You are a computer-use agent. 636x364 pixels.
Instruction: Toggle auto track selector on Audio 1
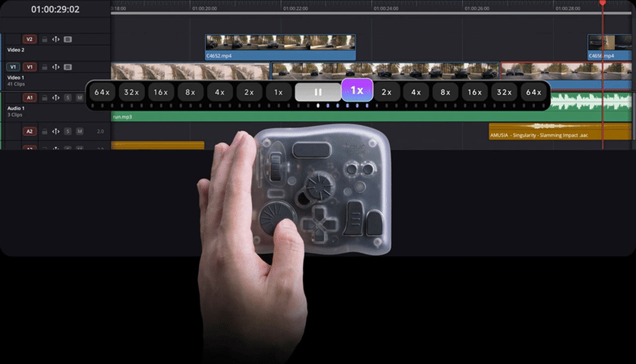point(56,98)
